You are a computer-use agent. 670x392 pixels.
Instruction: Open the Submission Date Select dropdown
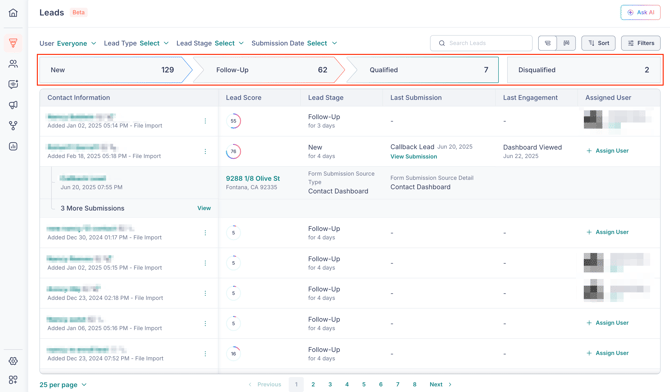point(294,43)
